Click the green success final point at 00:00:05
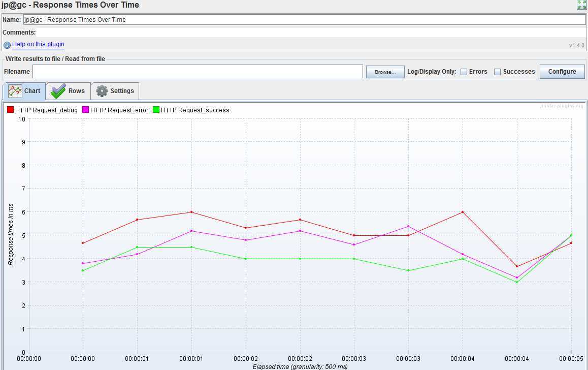Viewport: 588px width, 370px height. click(571, 235)
